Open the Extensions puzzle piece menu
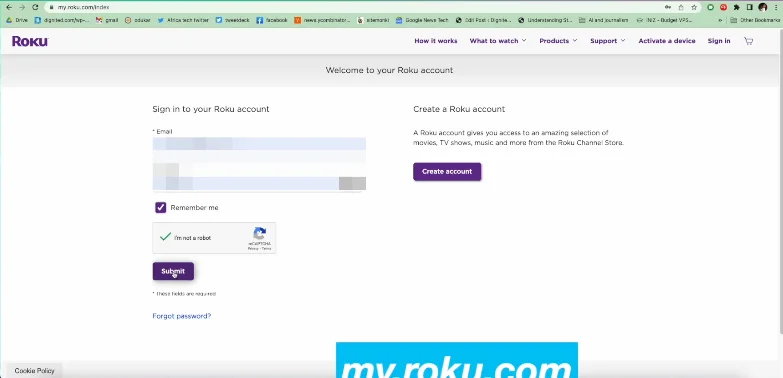The height and width of the screenshot is (378, 783). point(736,7)
